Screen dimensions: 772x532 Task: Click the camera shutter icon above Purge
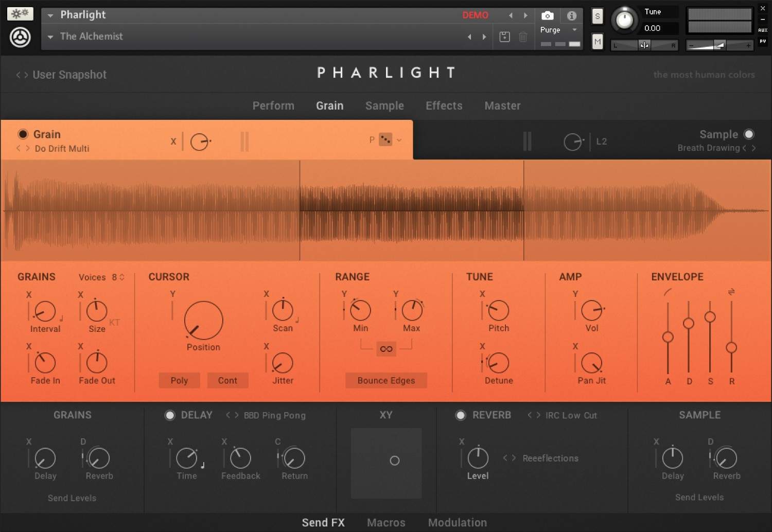tap(547, 15)
